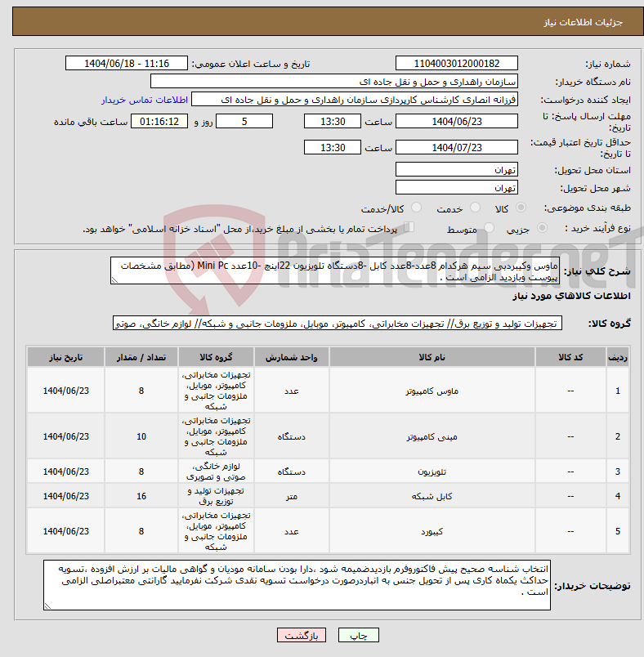Click the متر unit in کابل شبکه row
644x657 pixels.
tap(291, 496)
